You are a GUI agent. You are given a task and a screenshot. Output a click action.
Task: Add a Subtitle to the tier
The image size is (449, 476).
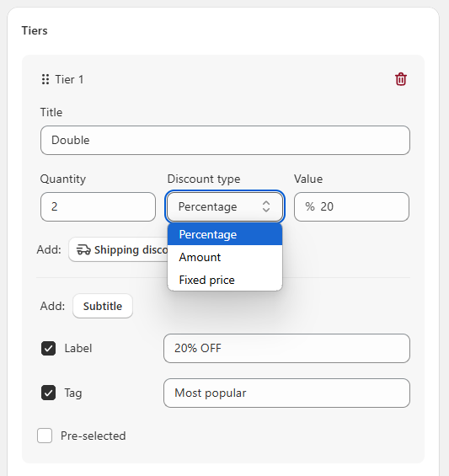(103, 306)
